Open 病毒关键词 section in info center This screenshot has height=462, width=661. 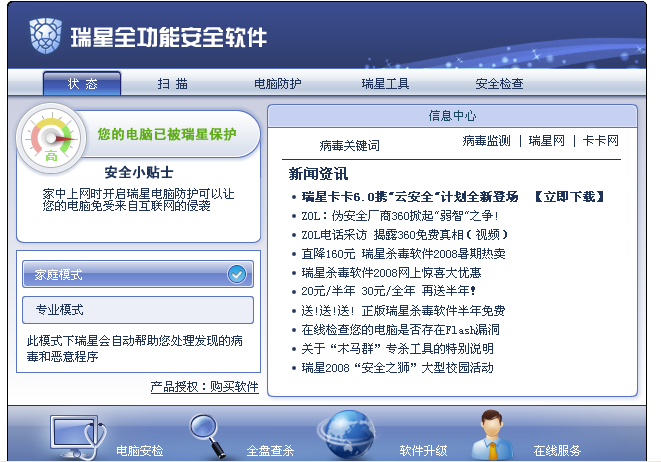(349, 145)
